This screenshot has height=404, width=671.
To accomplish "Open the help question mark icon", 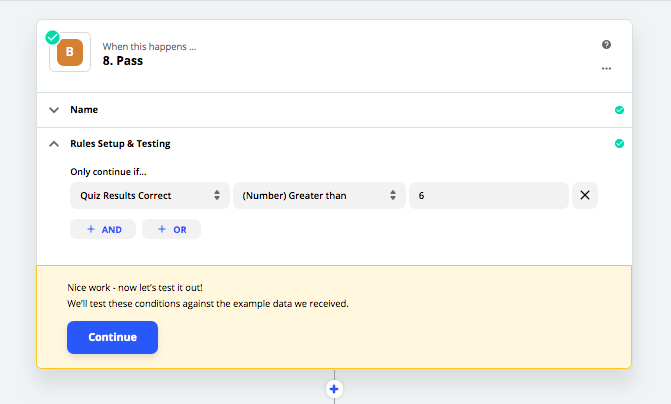I will pos(606,45).
